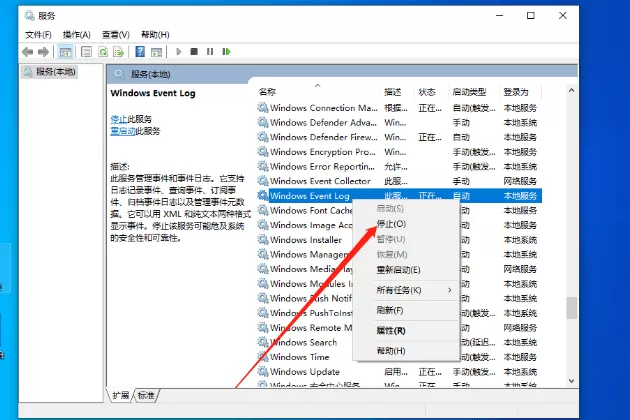Click the scrollbar down arrow
Viewport: 630px width, 420px height.
point(571,380)
